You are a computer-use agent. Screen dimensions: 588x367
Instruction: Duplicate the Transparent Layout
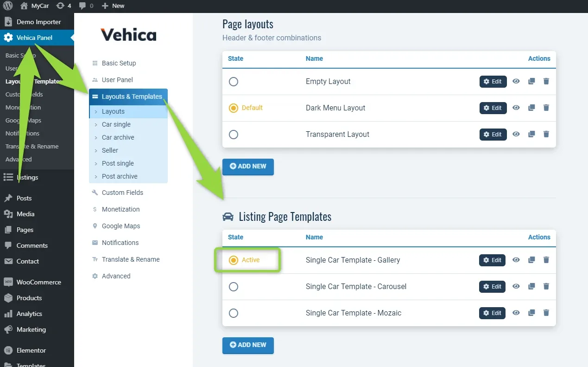point(531,134)
